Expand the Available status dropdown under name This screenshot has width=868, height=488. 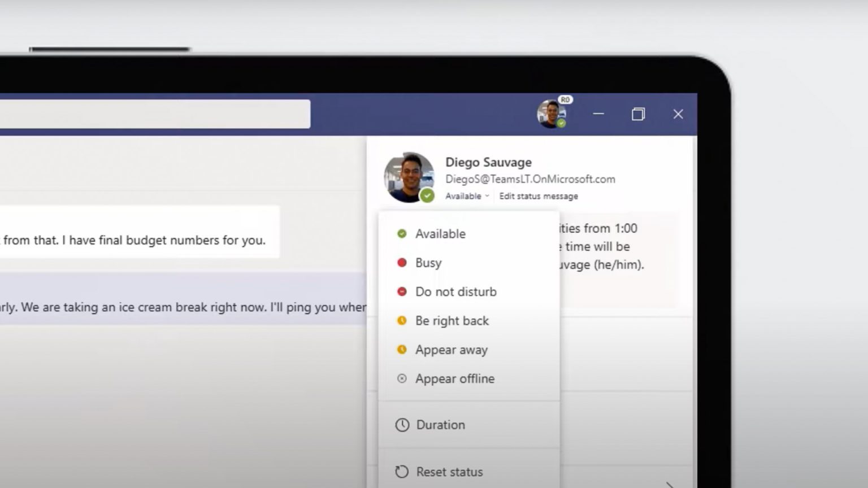click(467, 196)
